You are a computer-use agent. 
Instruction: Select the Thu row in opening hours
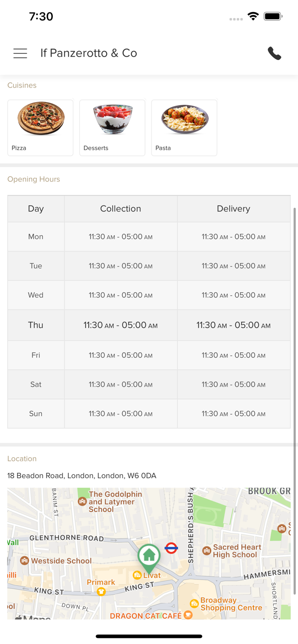coord(149,325)
